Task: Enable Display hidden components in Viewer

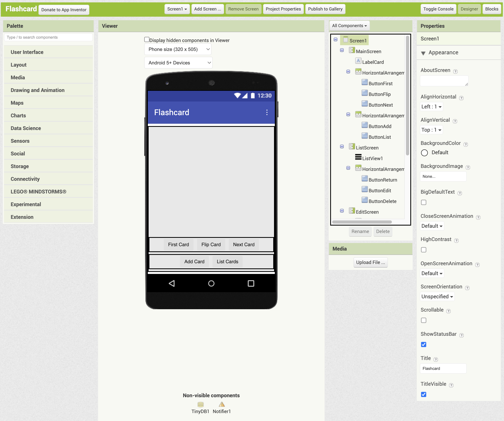Action: pos(147,40)
